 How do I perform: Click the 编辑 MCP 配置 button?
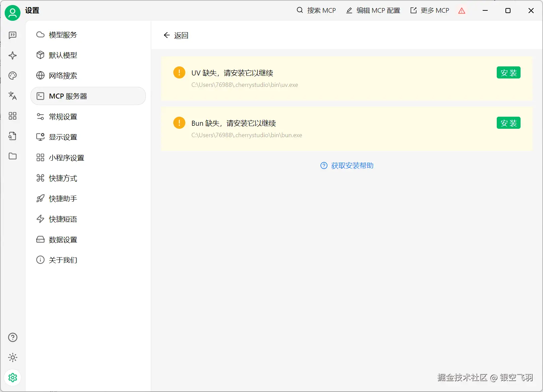373,10
